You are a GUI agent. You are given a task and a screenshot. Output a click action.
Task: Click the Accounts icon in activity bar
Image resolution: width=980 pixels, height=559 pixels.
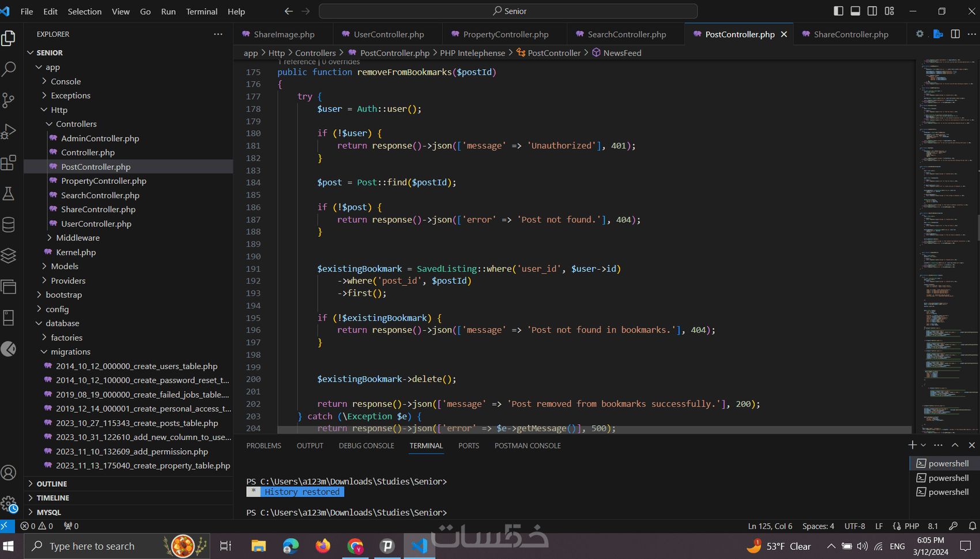coord(9,473)
